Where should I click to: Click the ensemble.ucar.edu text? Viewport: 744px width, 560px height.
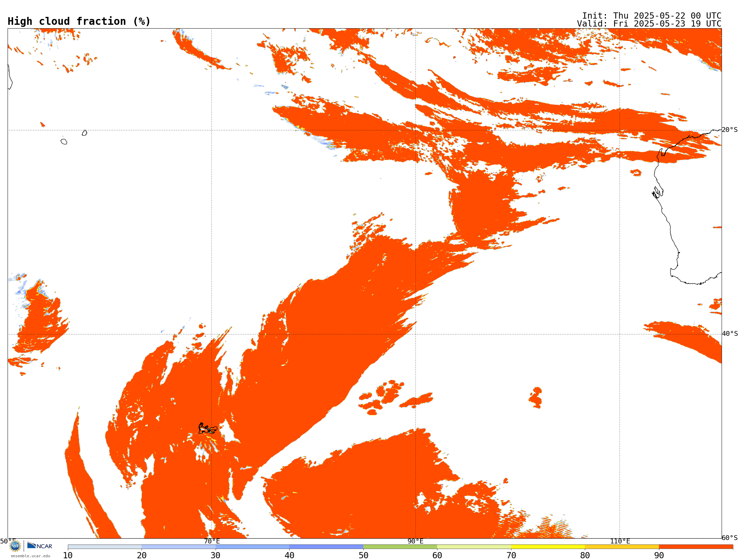pos(30,556)
